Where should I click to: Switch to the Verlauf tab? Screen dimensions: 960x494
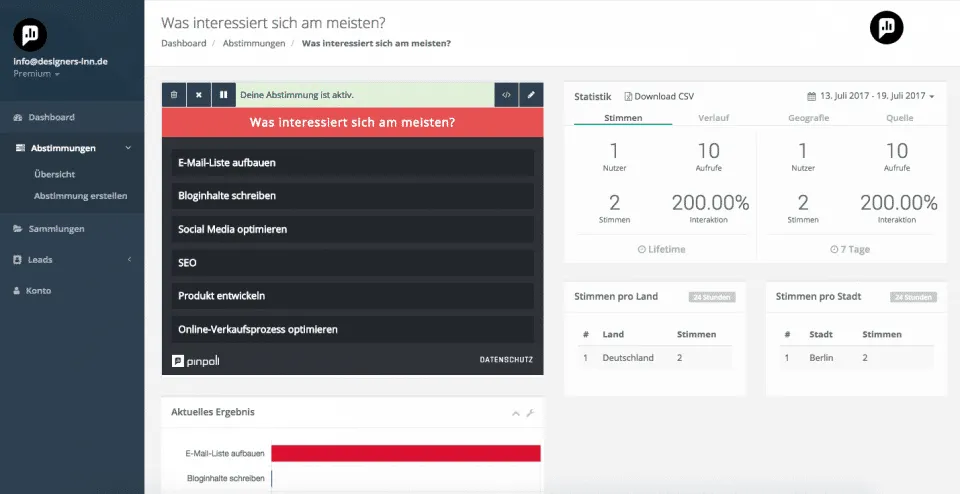tap(713, 118)
